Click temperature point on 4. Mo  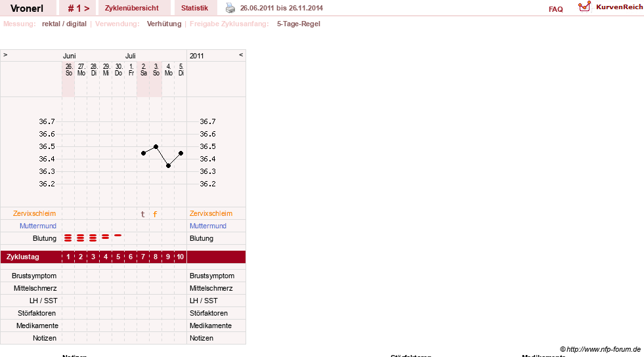pos(169,166)
